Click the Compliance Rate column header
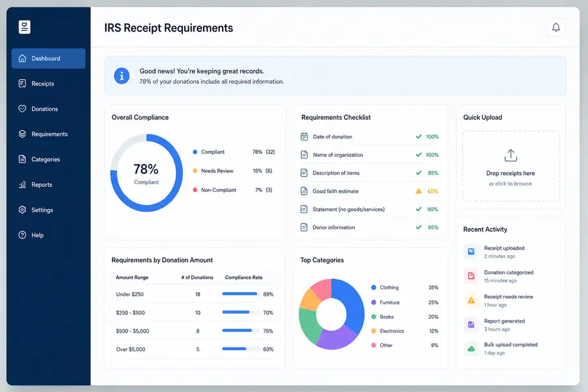The image size is (588, 392). point(244,278)
